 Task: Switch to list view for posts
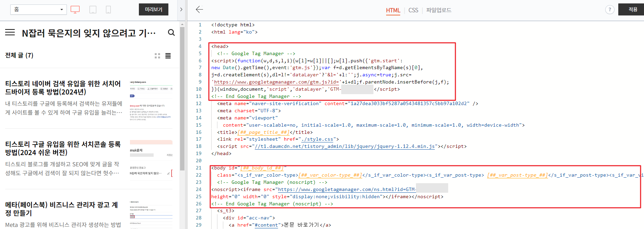pos(168,56)
